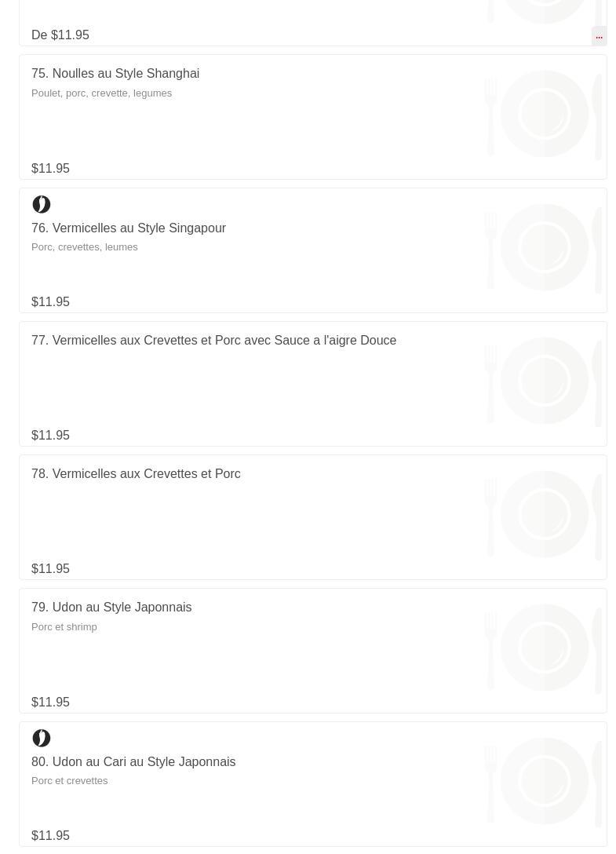Click the $11.95 price of Noulles Shanghai

(51, 168)
